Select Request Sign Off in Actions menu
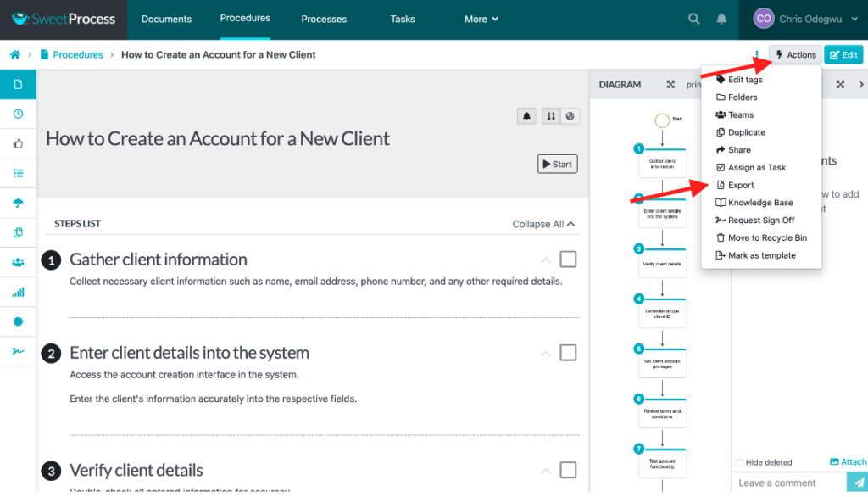The width and height of the screenshot is (868, 497). click(760, 220)
